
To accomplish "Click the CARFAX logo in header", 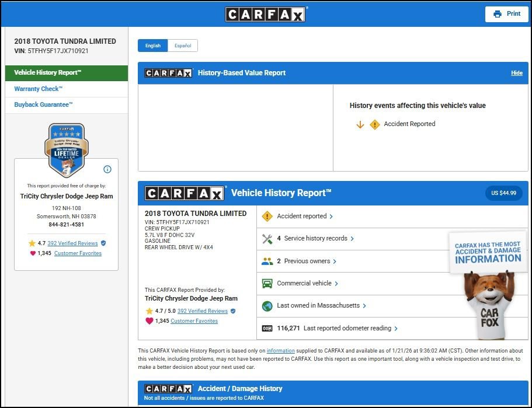I will 265,14.
